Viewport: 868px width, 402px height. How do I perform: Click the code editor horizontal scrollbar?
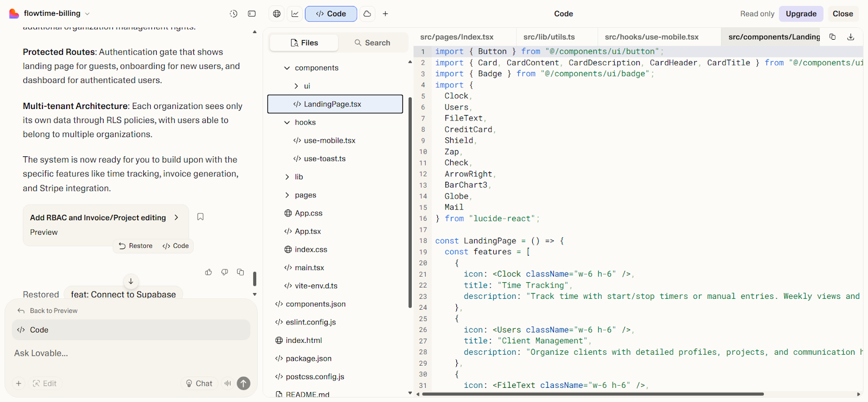(592, 394)
